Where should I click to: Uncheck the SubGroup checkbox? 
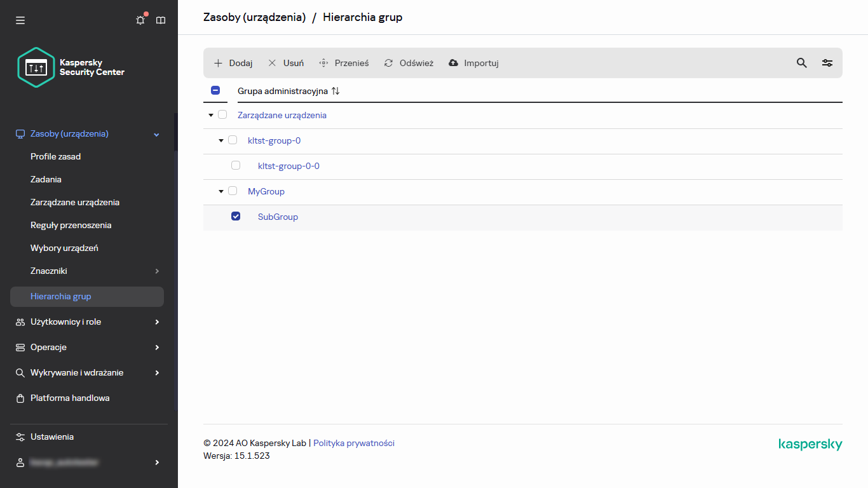point(236,216)
